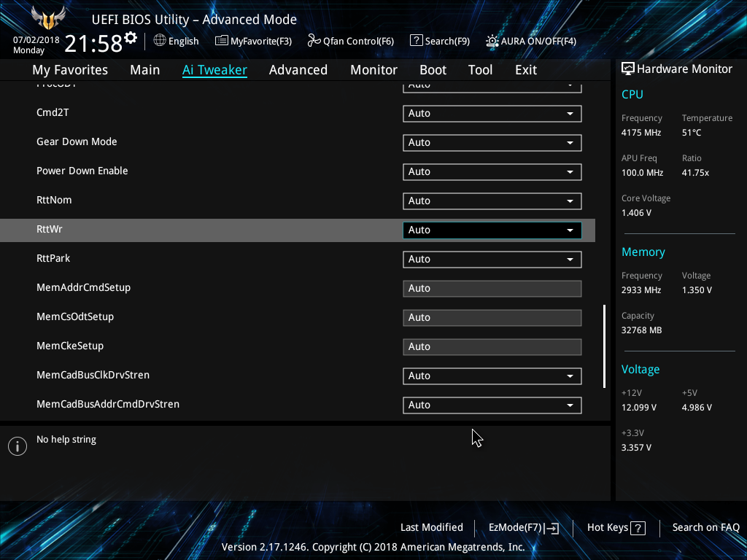Click the Ratio 41.75x value
This screenshot has height=560, width=747.
[x=695, y=173]
